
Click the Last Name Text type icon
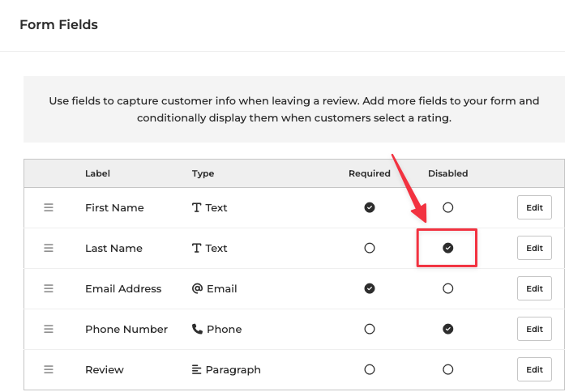[197, 248]
